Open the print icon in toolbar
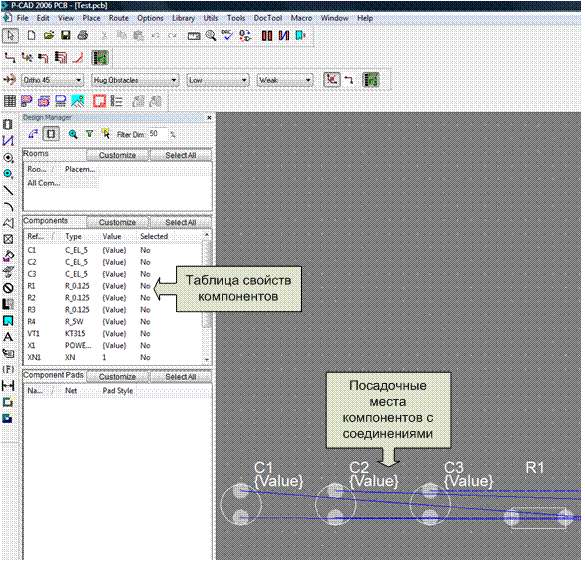The height and width of the screenshot is (564, 585). pyautogui.click(x=83, y=36)
